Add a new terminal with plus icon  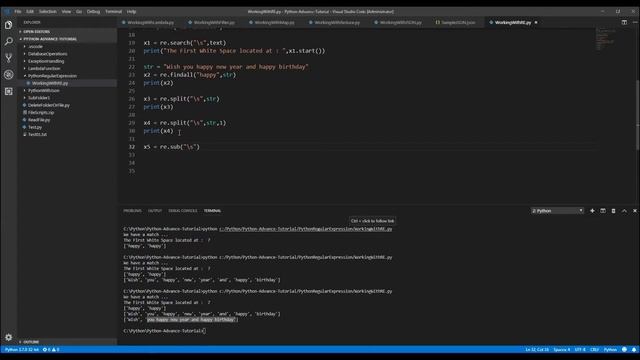592,211
